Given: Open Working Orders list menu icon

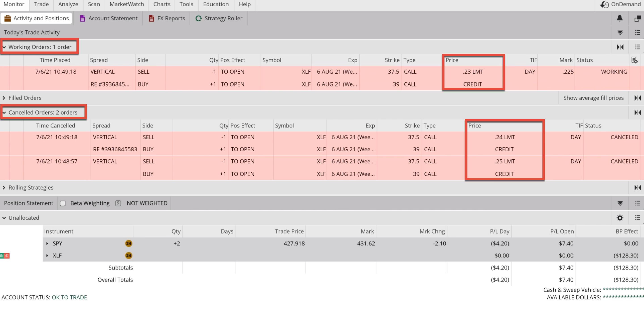Looking at the screenshot, I should (637, 47).
